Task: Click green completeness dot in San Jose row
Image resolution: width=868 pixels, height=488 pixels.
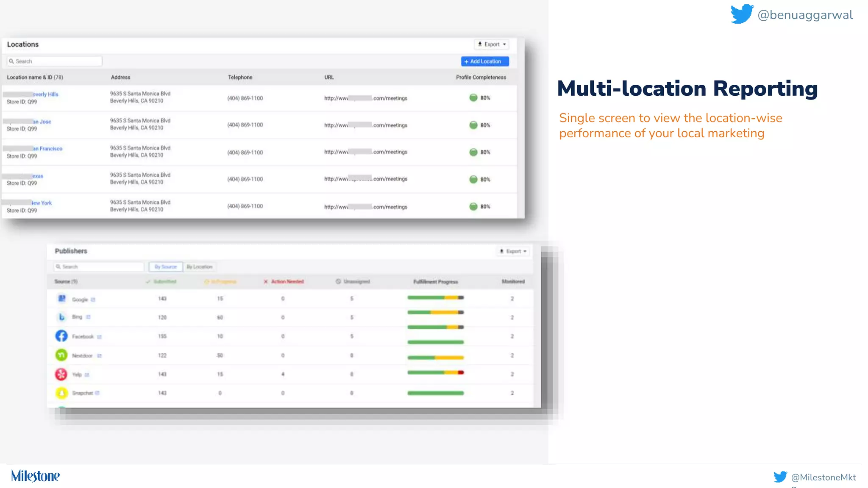Action: pos(473,125)
